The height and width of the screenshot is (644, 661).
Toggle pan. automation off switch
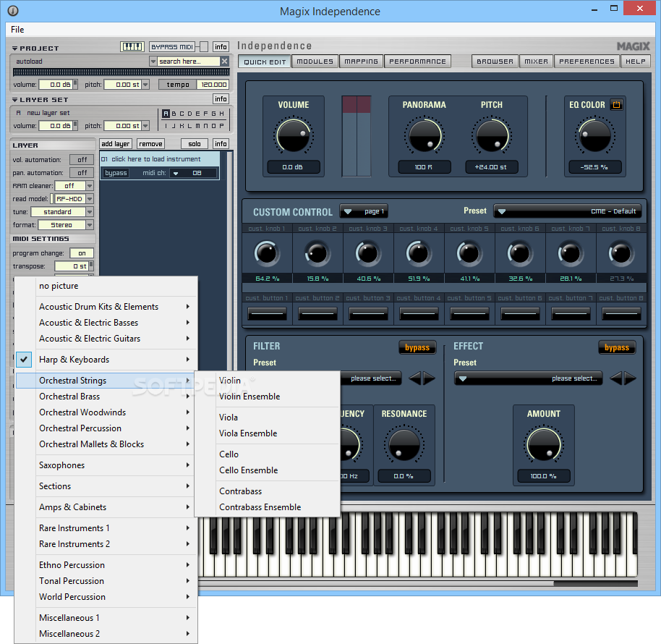82,172
